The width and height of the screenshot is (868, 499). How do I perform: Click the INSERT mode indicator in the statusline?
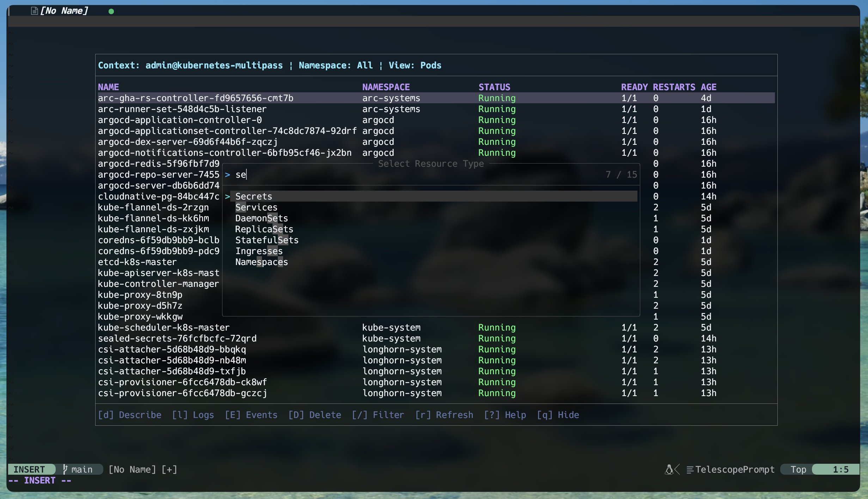click(29, 469)
